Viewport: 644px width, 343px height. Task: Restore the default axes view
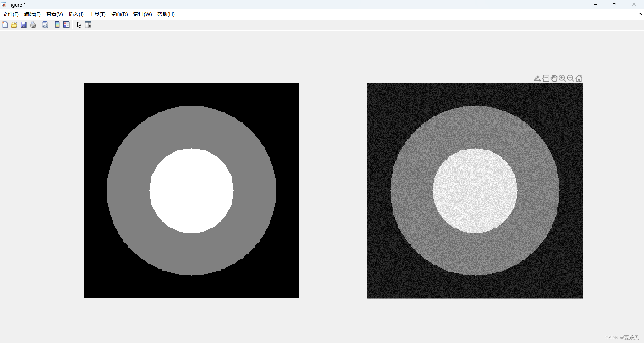pos(579,78)
